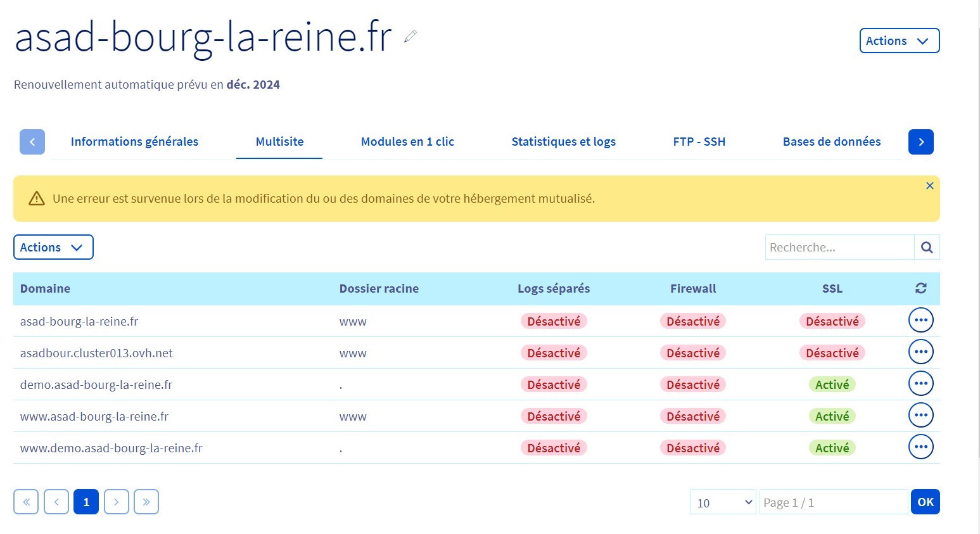The width and height of the screenshot is (980, 534).
Task: Open the options menu for asadbour.cluster013.ovh.net row
Action: [920, 352]
